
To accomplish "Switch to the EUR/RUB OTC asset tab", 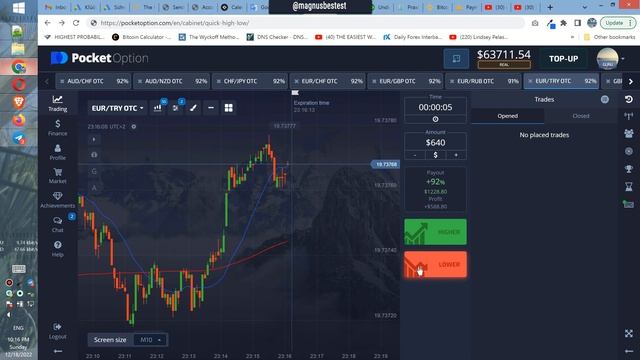I will point(483,81).
